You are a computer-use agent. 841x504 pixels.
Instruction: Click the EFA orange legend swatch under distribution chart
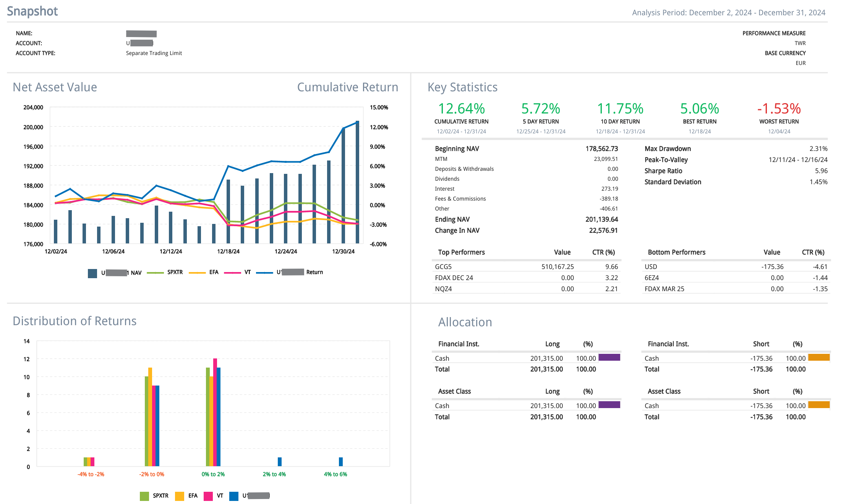[179, 496]
